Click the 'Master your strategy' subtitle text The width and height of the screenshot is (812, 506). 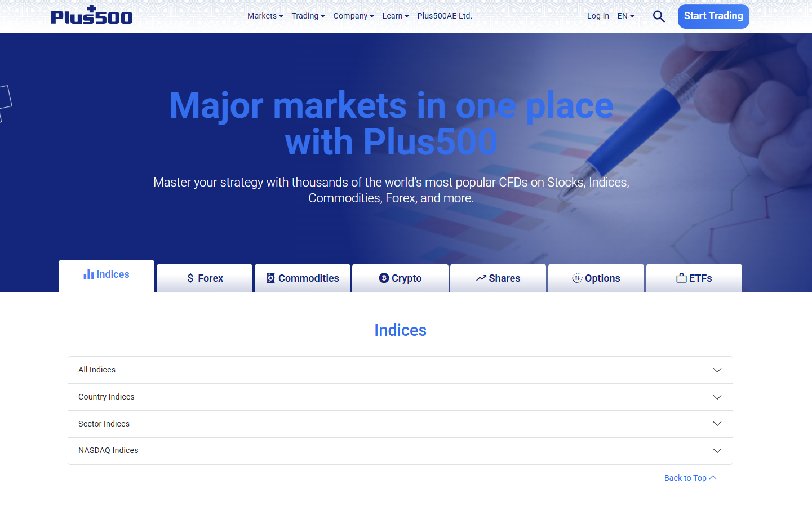tap(391, 190)
